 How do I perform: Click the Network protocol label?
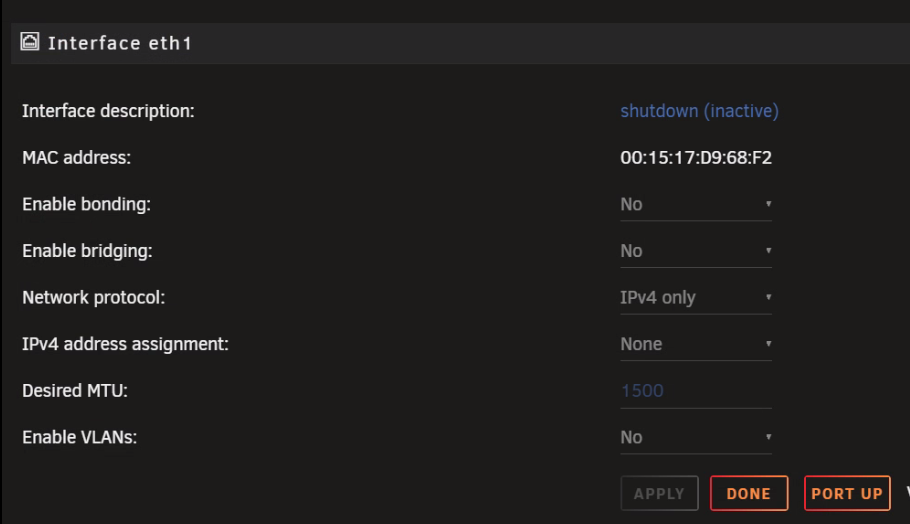[x=93, y=298]
